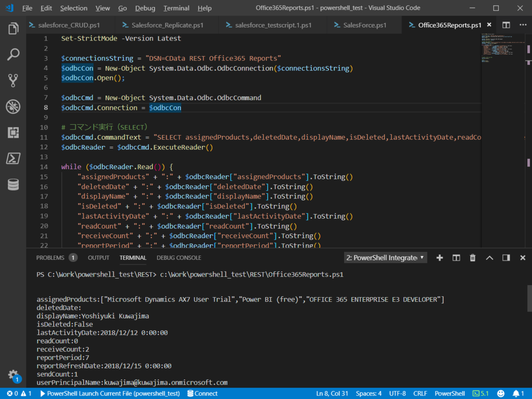Split the terminal pane

pos(456,258)
